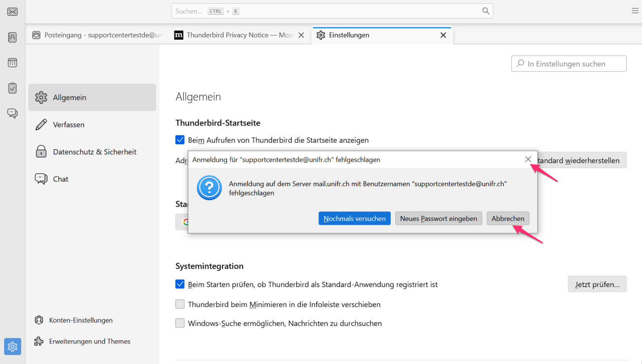Screen dimensions: 642x364
Task: Cancel the login dialog with Abbrechen
Action: click(507, 218)
